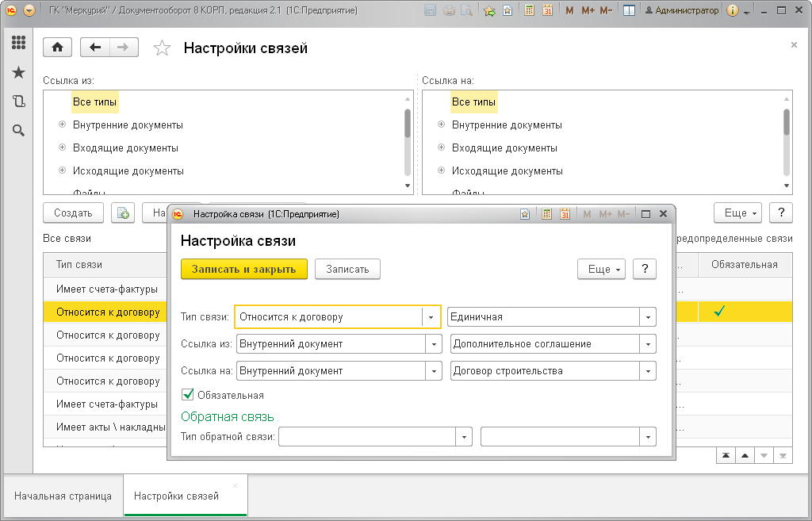
Task: Move row to top of list arrow
Action: pos(726,456)
